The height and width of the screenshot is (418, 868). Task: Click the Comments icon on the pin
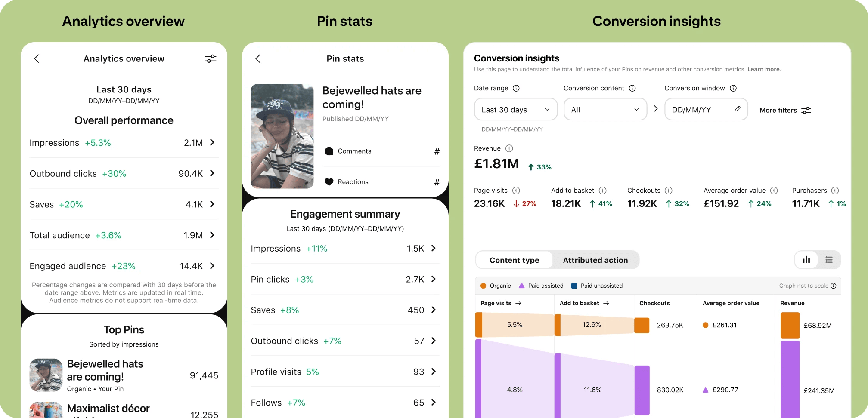pos(329,151)
